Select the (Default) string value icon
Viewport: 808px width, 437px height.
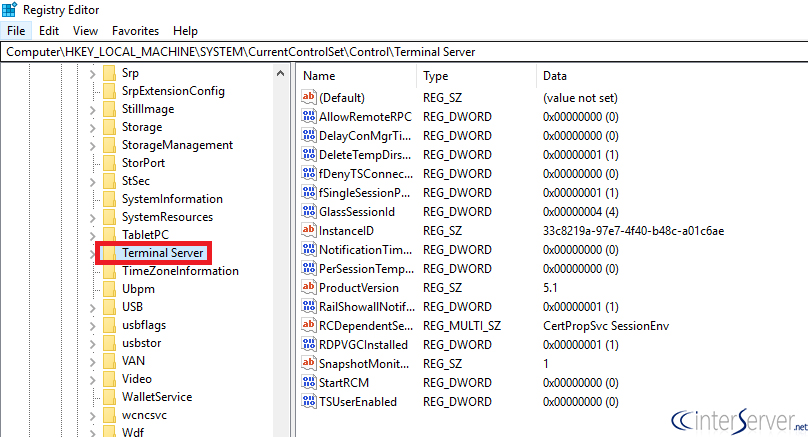[x=309, y=97]
